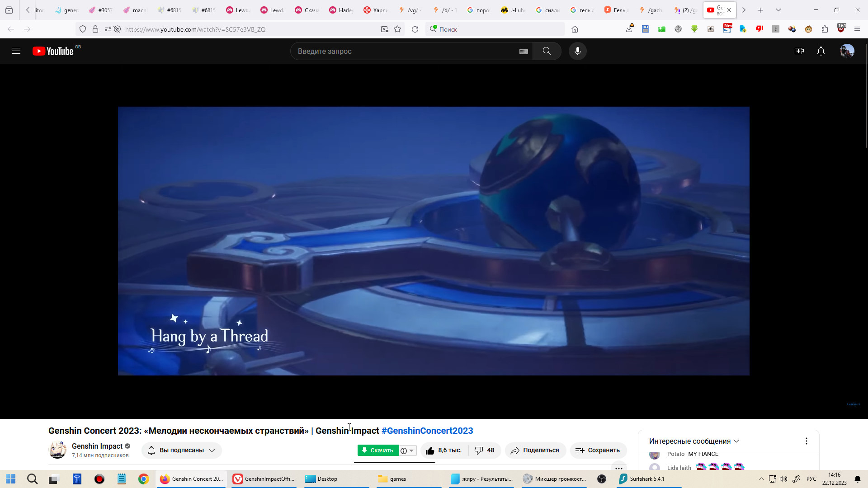Open download options arrow next to Скачать
868x488 pixels.
tap(411, 450)
